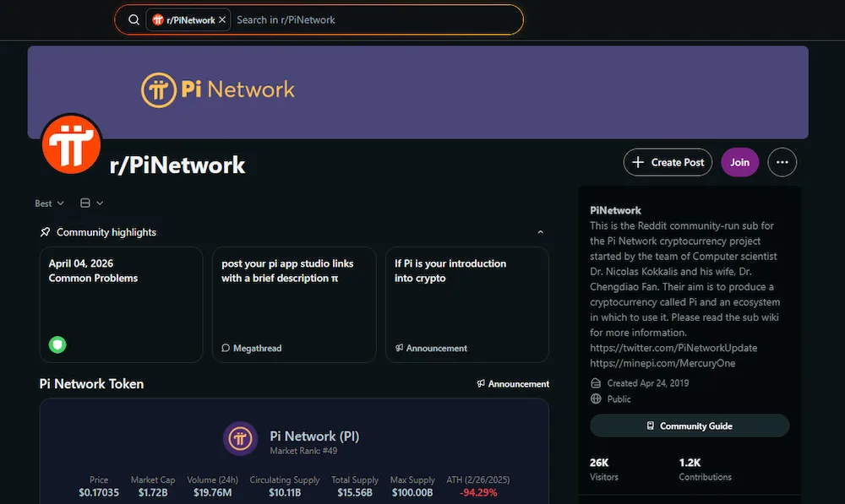This screenshot has width=845, height=504.
Task: Click the globe icon next to Public
Action: click(x=595, y=398)
